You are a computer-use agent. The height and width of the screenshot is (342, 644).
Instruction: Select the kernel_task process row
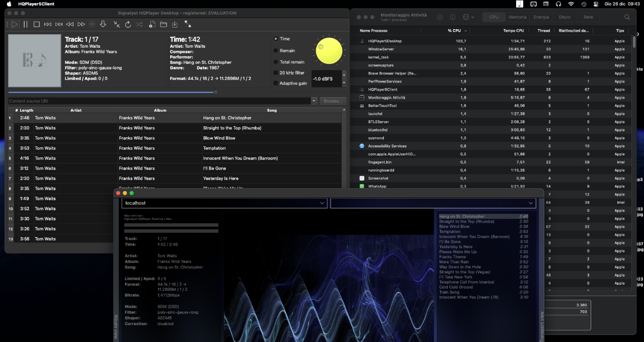(x=492, y=57)
